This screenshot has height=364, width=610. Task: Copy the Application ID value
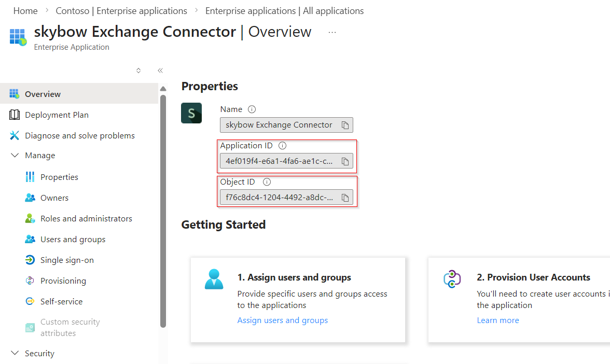345,161
